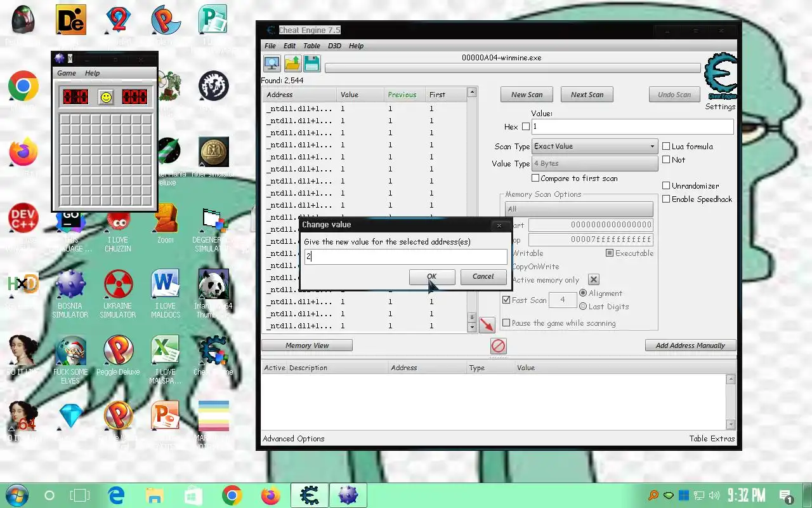Open the Minesweeper Help menu
Viewport: 812px width, 508px height.
click(x=93, y=73)
